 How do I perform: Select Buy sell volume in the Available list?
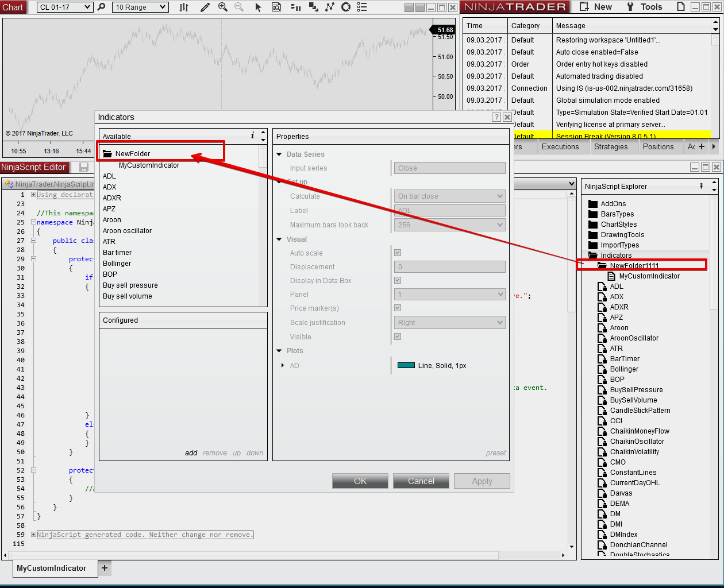click(x=127, y=296)
